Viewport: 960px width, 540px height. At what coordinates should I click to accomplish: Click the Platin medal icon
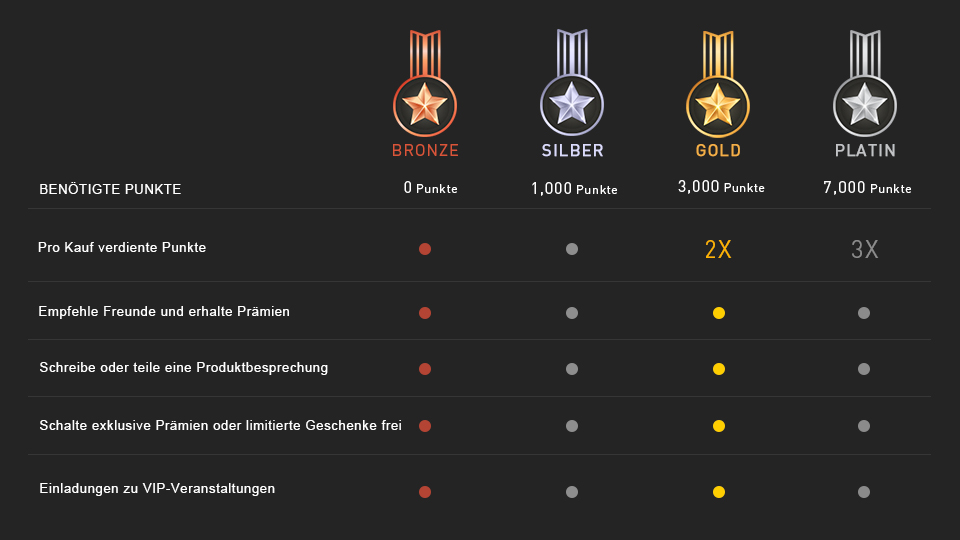click(865, 83)
